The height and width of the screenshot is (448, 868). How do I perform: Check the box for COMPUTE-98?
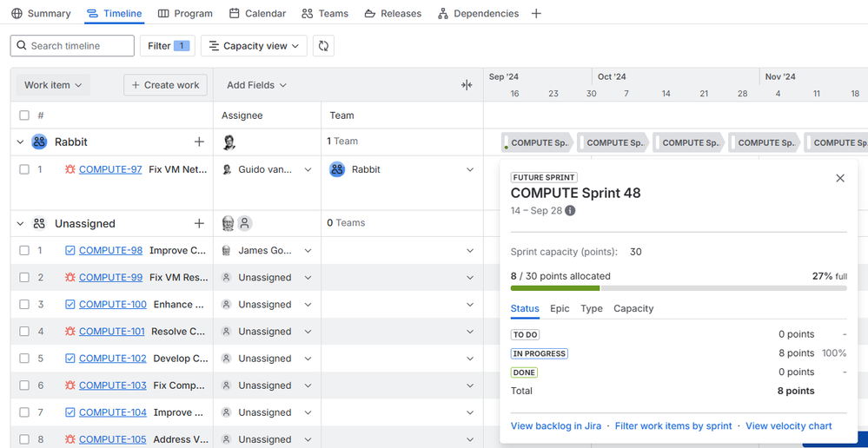click(x=24, y=251)
